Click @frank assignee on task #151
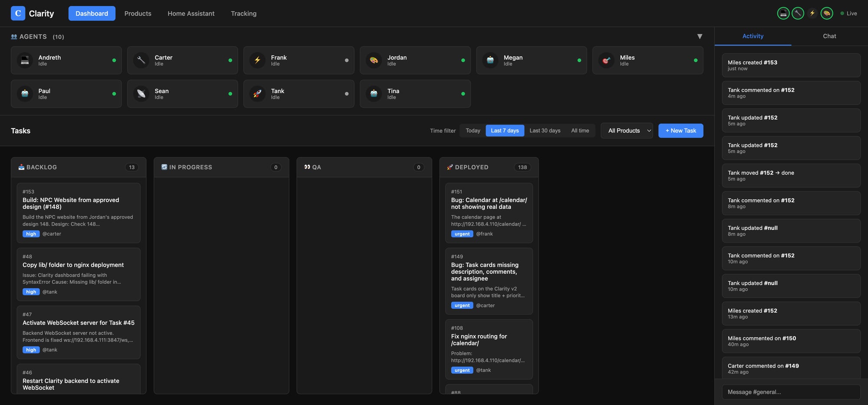Image resolution: width=868 pixels, height=405 pixels. [x=484, y=234]
